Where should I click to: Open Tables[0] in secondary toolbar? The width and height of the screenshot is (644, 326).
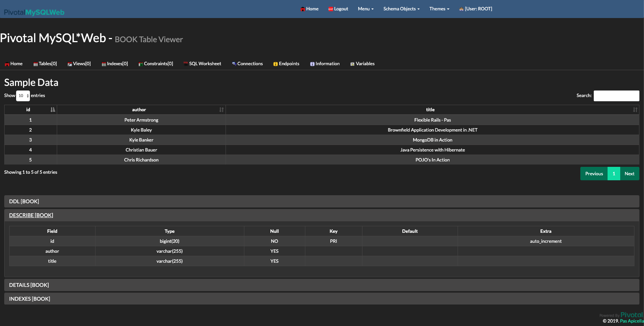[45, 64]
